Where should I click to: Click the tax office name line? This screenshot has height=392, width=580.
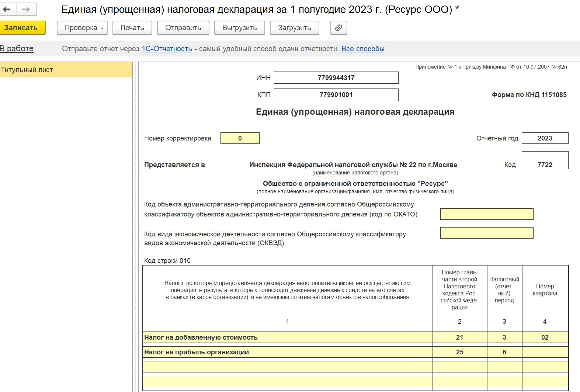pyautogui.click(x=353, y=165)
